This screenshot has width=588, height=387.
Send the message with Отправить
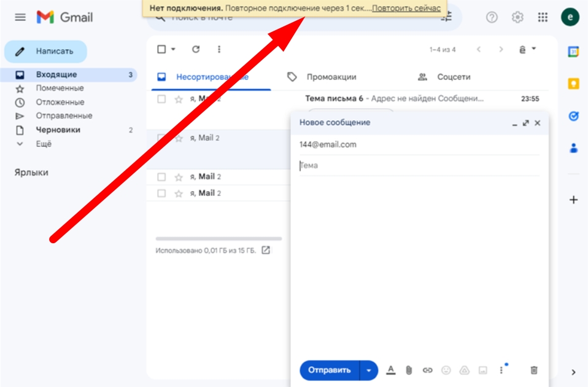coord(329,370)
